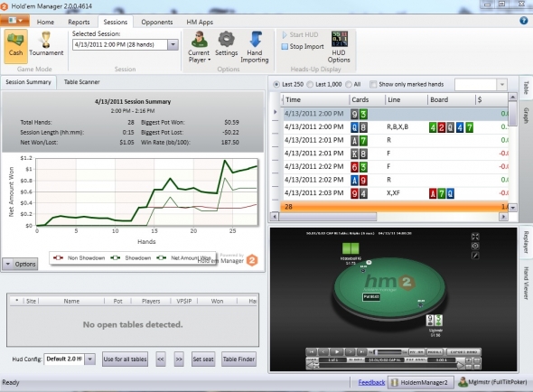Click hands list scroll down arrow
This screenshot has width=533, height=392.
(513, 207)
